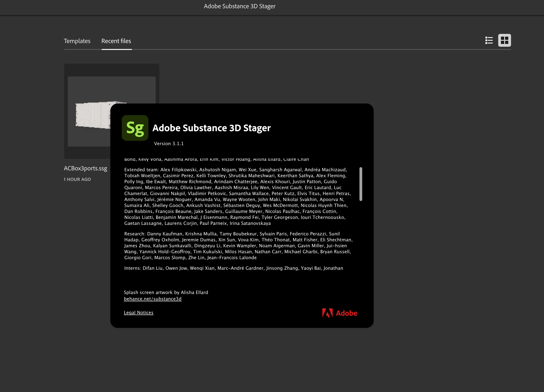Click the dialog's Adobe Substance 3D Stager heading
Image resolution: width=544 pixels, height=392 pixels.
pos(211,128)
